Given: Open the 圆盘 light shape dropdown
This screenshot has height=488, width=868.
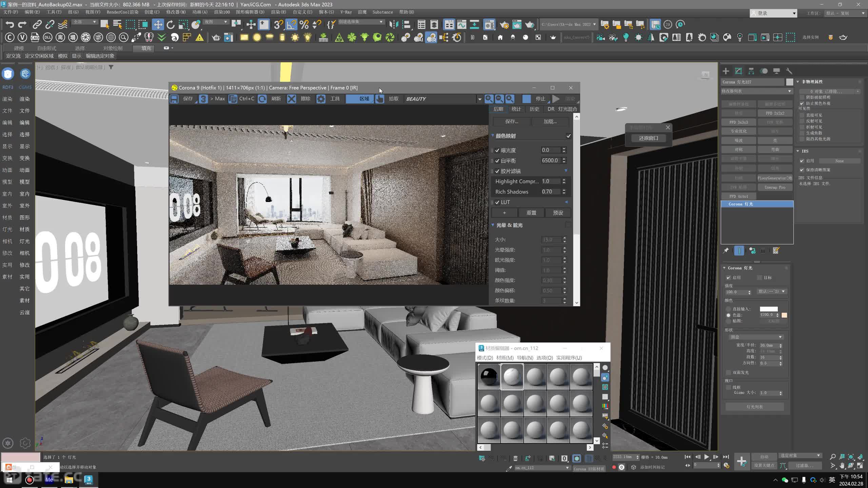Looking at the screenshot, I should click(x=756, y=337).
